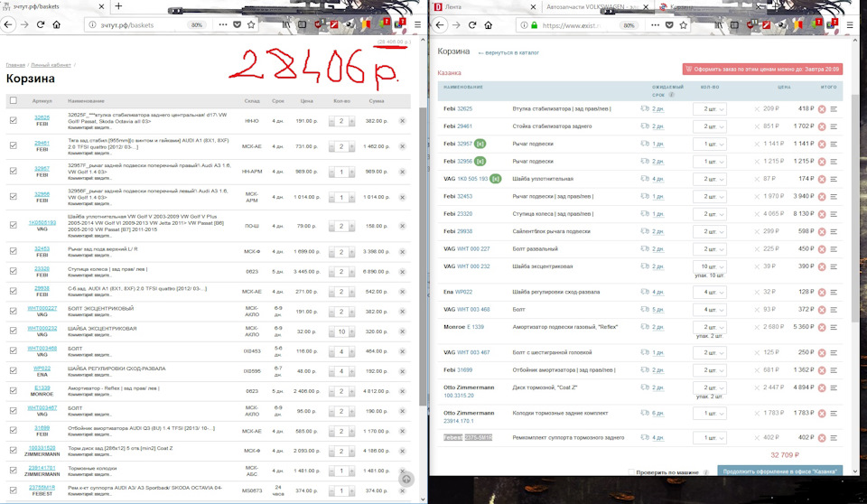Reload the exist.ru page in the right browser window
The height and width of the screenshot is (504, 867).
[x=472, y=25]
